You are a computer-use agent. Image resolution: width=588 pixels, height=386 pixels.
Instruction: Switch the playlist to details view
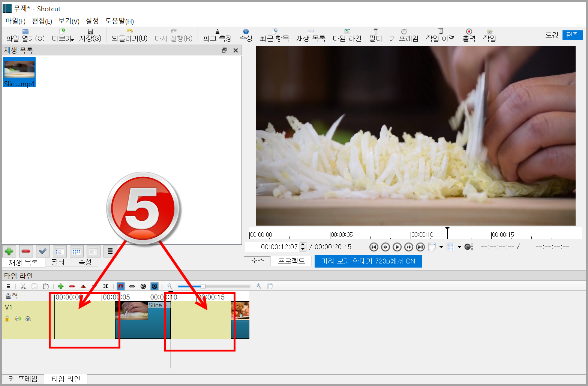click(x=60, y=251)
